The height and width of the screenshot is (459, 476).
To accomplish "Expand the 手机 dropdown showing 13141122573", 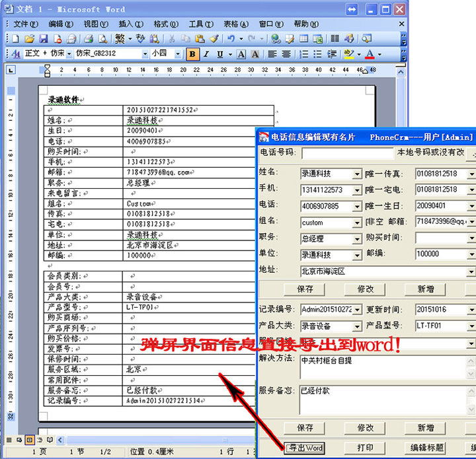I will (x=357, y=190).
